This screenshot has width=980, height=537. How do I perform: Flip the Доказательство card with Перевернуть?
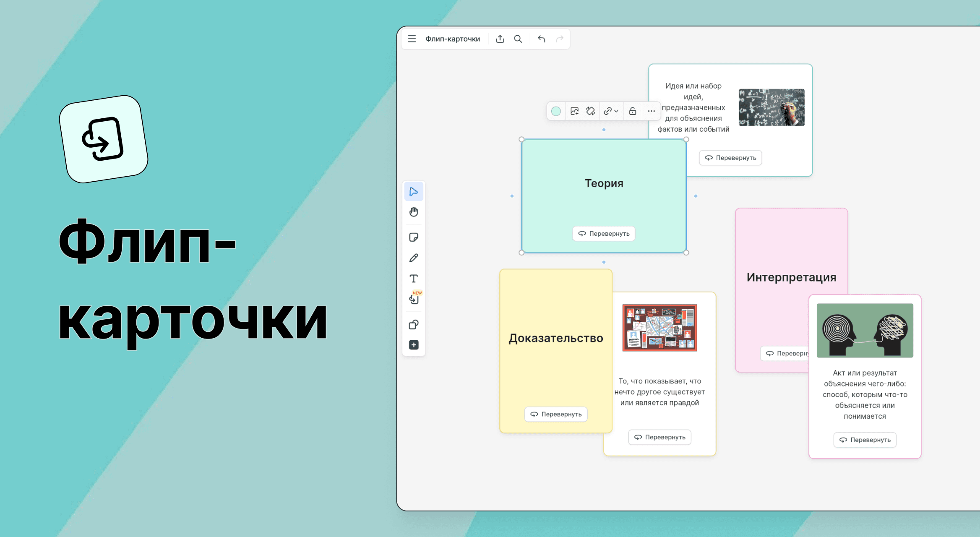point(556,414)
